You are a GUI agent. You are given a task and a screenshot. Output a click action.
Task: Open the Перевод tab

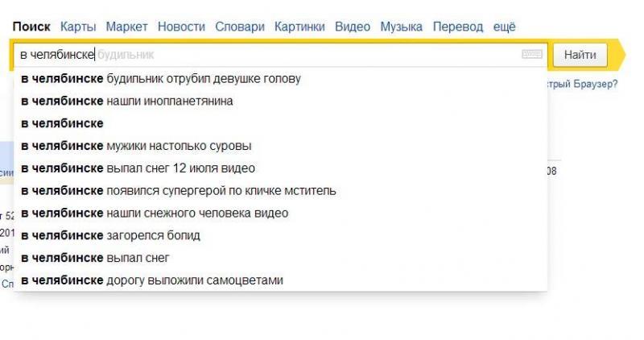(458, 27)
